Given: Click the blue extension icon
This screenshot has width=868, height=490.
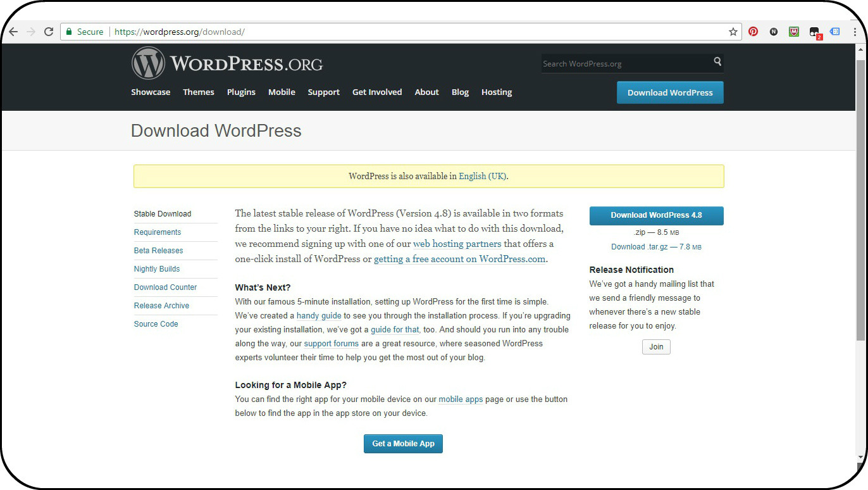Looking at the screenshot, I should tap(835, 32).
